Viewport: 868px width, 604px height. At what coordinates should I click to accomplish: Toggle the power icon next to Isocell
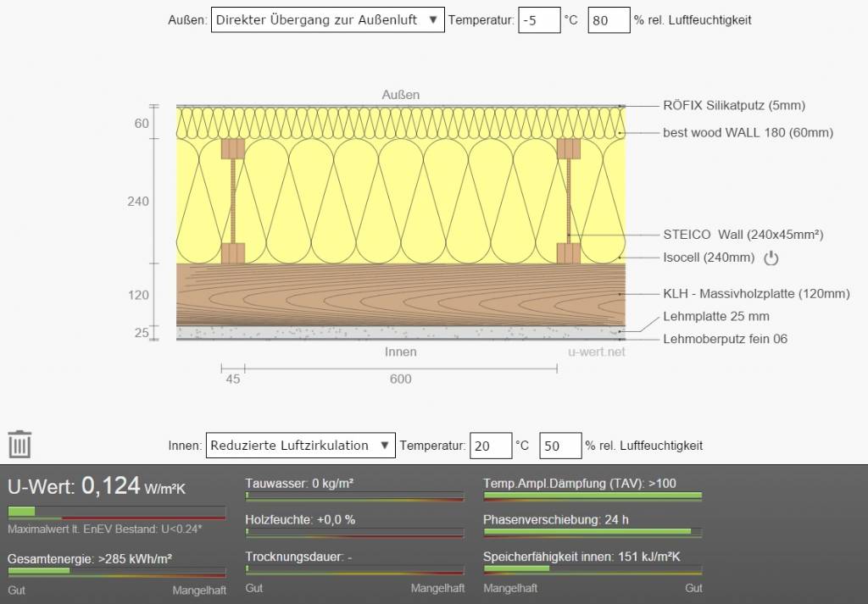[x=771, y=258]
